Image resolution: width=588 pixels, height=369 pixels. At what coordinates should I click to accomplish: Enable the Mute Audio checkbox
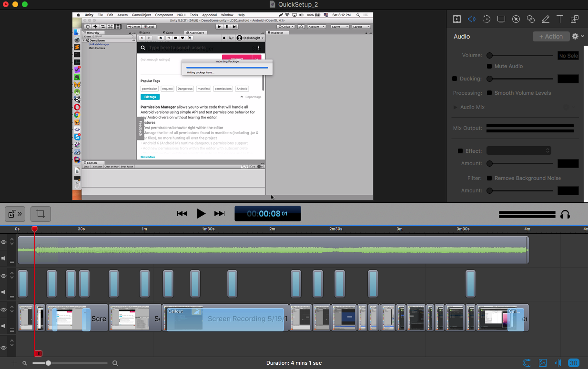point(489,66)
